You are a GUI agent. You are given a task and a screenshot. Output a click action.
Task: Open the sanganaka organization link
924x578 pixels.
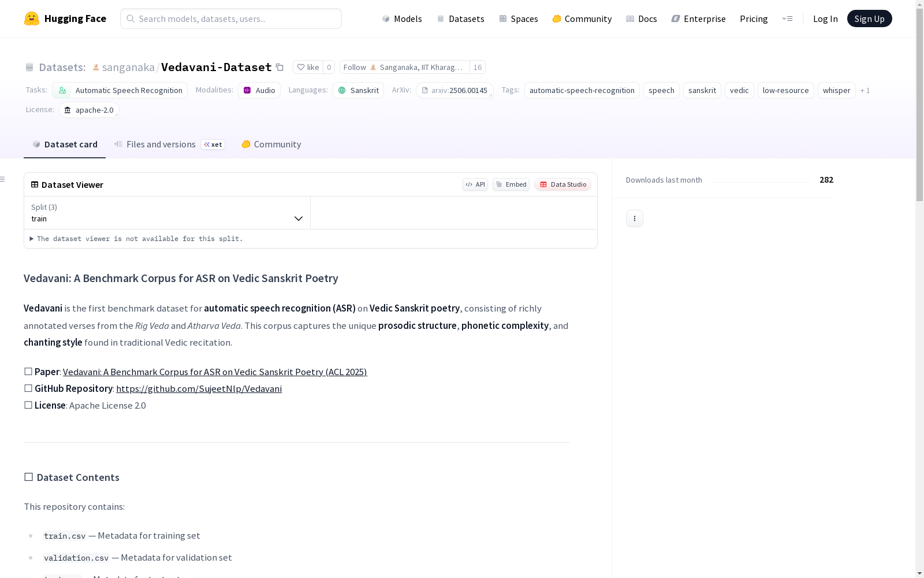[x=128, y=67]
